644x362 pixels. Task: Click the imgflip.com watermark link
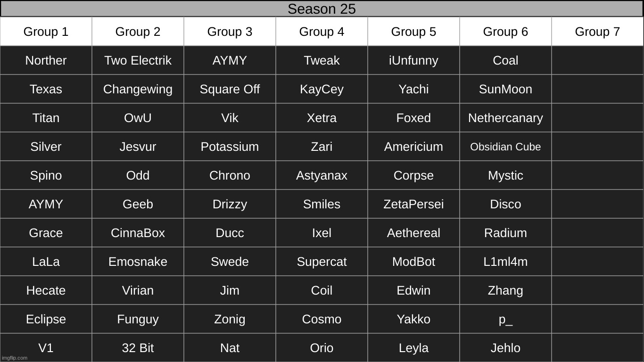[15, 358]
